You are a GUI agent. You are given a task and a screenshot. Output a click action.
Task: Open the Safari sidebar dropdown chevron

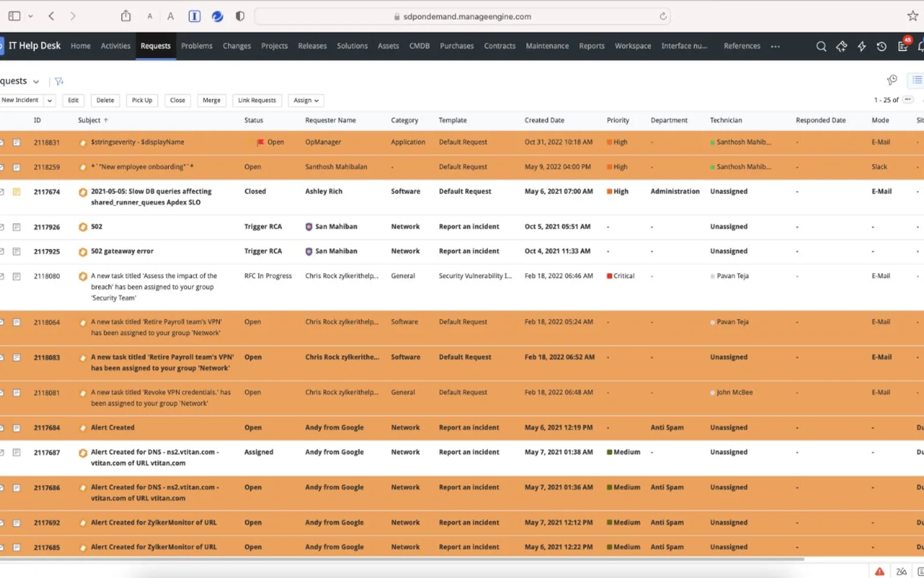[31, 16]
